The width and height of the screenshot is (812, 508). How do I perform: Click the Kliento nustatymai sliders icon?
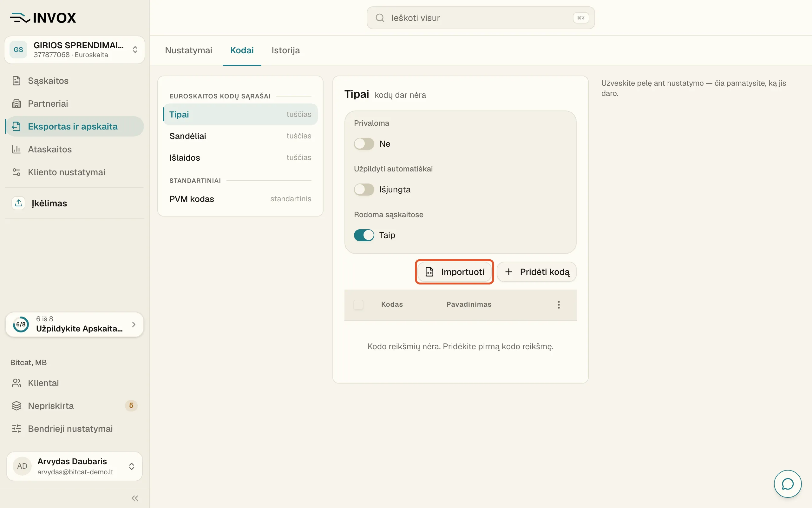point(16,172)
